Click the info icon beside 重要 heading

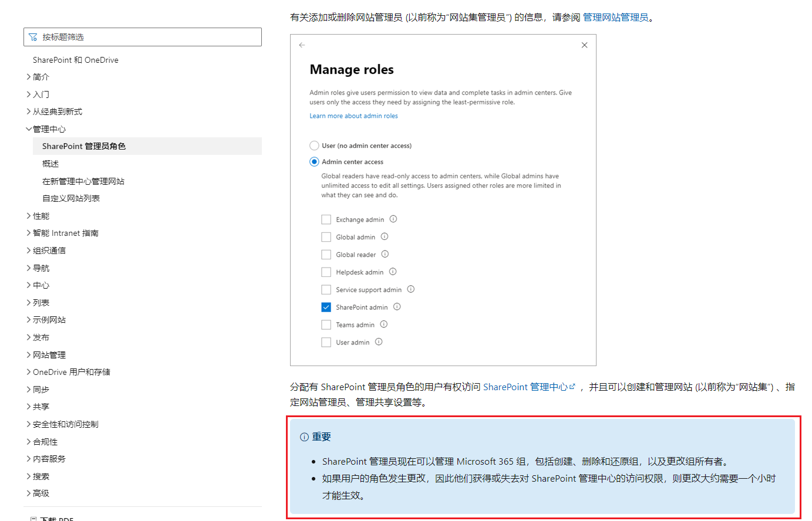tap(304, 437)
